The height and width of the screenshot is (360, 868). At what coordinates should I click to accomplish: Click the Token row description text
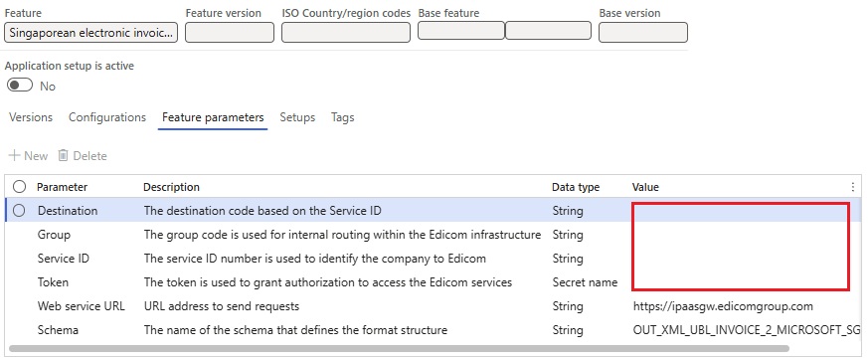[x=328, y=282]
